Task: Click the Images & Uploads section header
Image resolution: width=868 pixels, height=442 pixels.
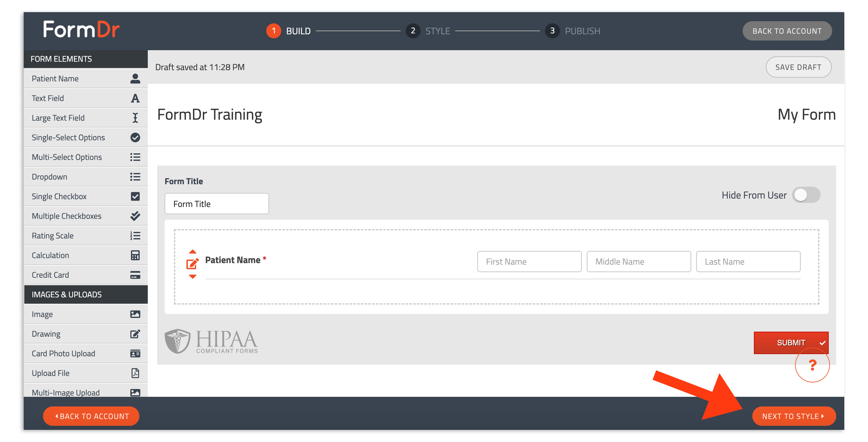Action: (x=86, y=295)
